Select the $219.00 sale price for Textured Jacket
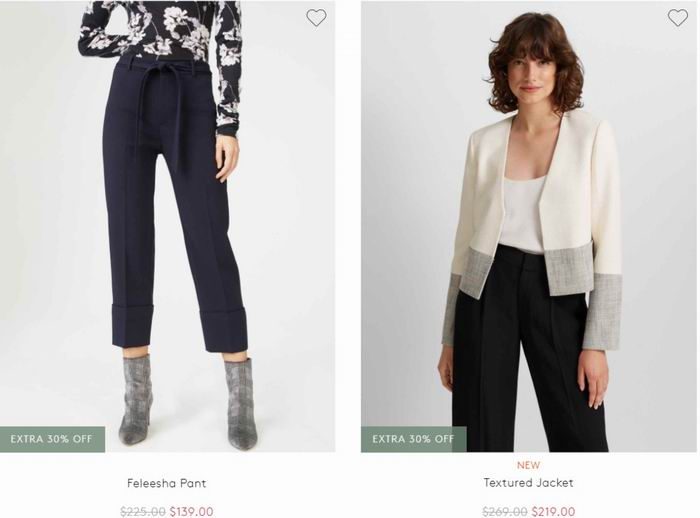Image resolution: width=700 pixels, height=518 pixels. click(x=553, y=511)
